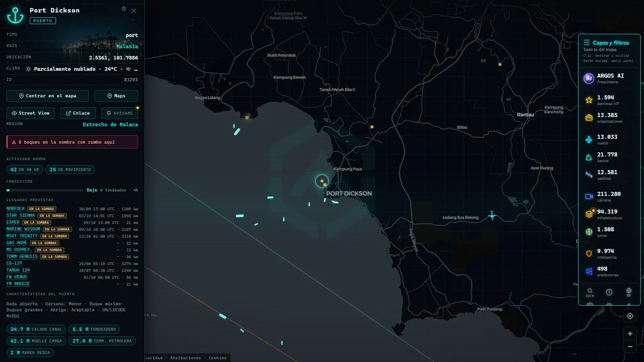This screenshot has width=644, height=362.
Task: Click the Enlace share button
Action: 78,113
